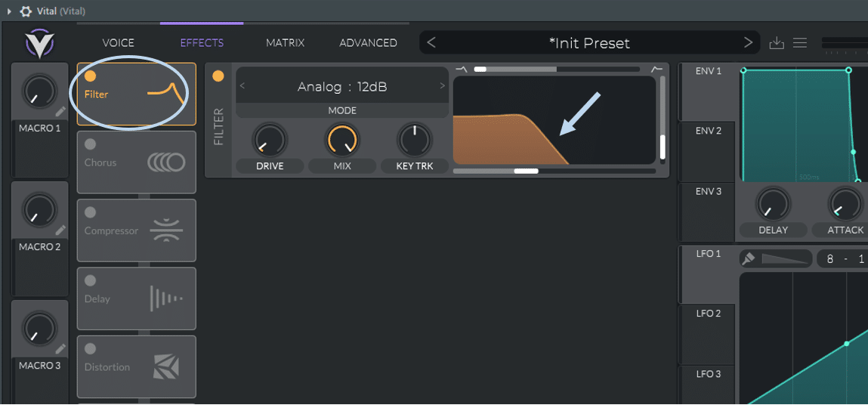Viewport: 868px width, 405px height.
Task: Click the MACRO 1 knob
Action: (39, 91)
